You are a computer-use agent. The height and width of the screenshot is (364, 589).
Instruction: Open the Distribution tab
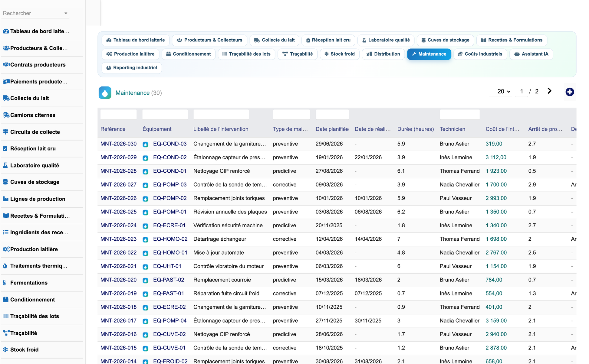tap(383, 54)
